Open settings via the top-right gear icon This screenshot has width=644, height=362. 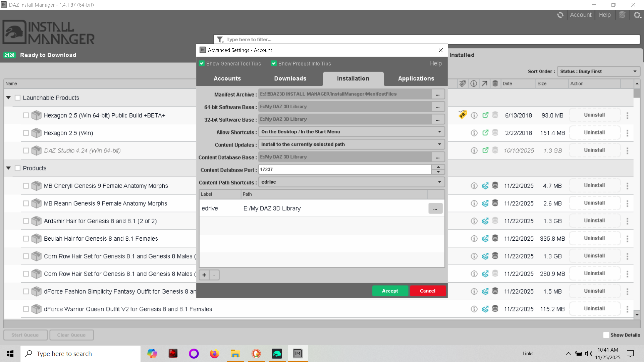pos(637,15)
